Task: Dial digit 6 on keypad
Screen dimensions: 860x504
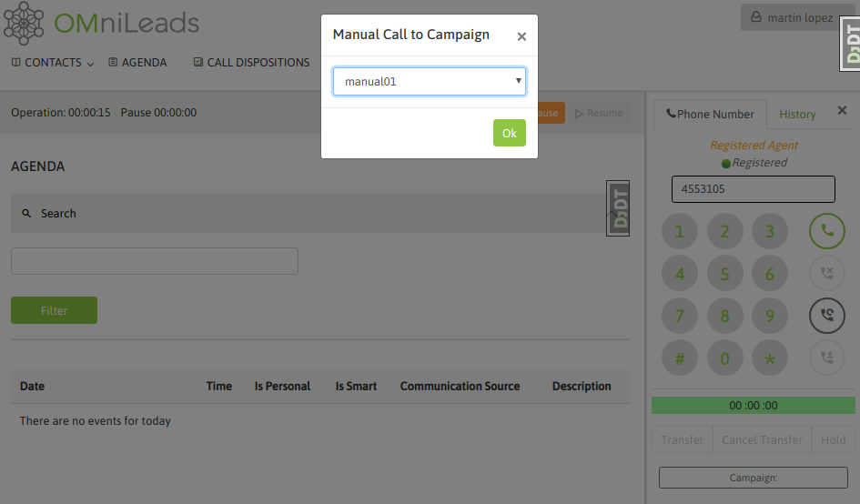Action: (x=770, y=274)
